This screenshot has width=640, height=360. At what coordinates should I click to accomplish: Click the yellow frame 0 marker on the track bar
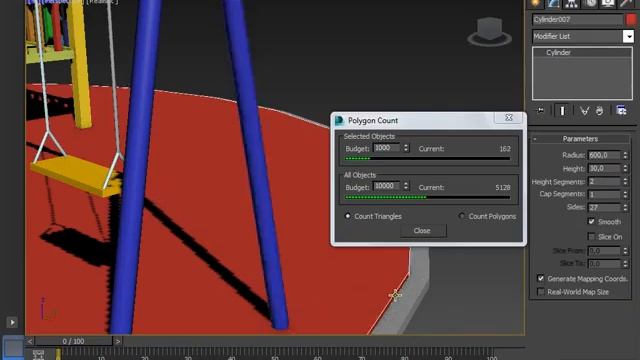point(58,354)
